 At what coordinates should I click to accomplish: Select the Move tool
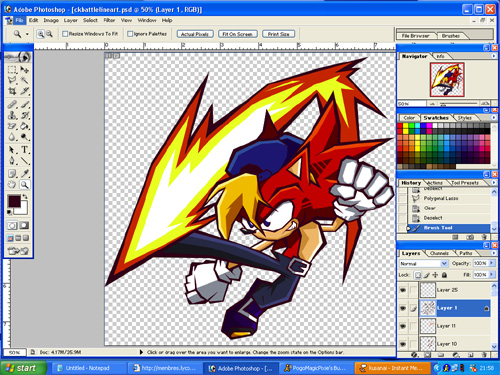click(x=25, y=69)
